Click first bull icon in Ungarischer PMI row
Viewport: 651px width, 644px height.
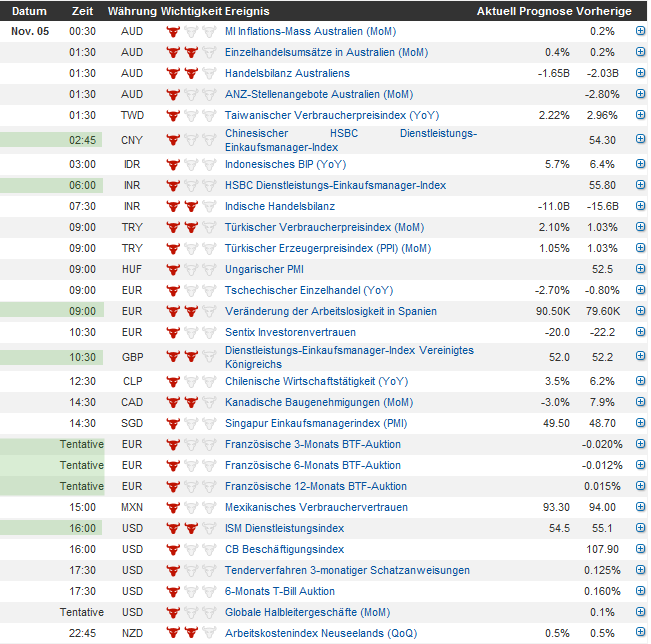173,269
